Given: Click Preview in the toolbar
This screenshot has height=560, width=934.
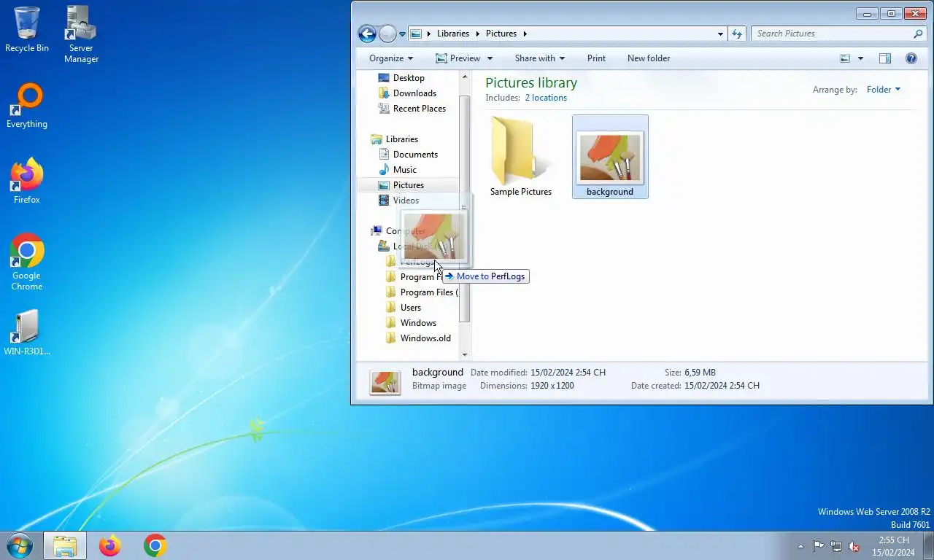Looking at the screenshot, I should point(458,58).
